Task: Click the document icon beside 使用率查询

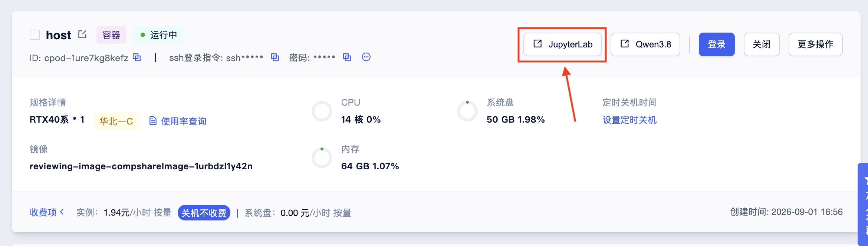Action: [x=153, y=121]
